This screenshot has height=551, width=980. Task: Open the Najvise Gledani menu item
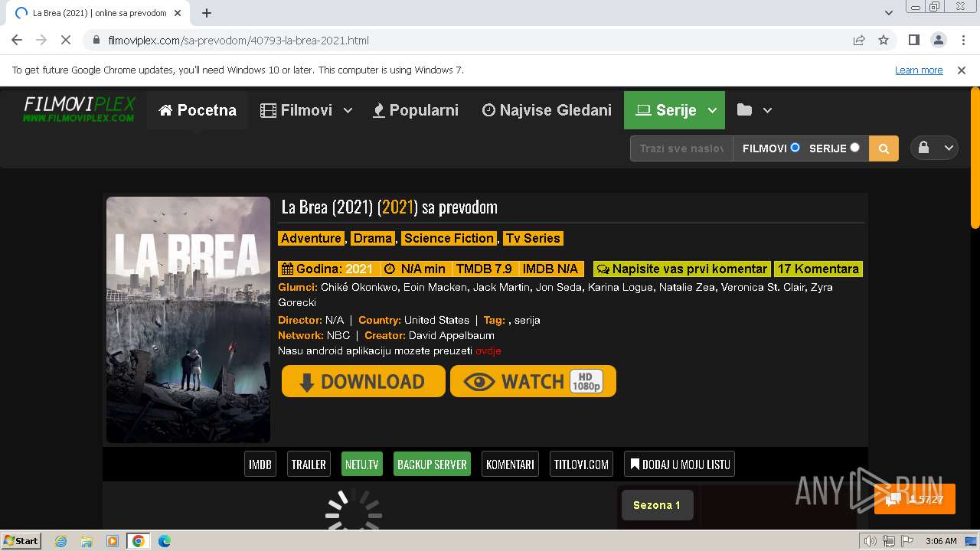[547, 110]
